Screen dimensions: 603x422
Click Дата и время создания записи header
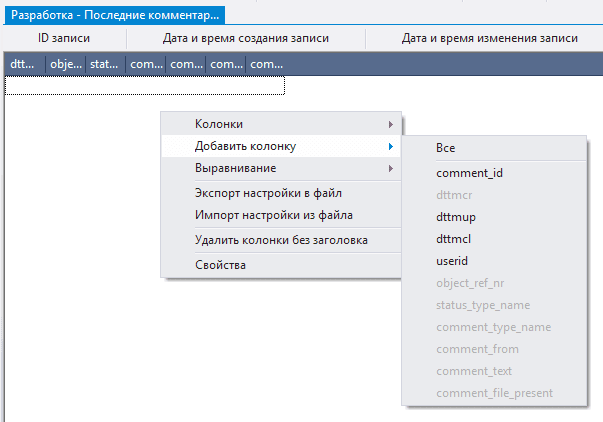click(246, 39)
